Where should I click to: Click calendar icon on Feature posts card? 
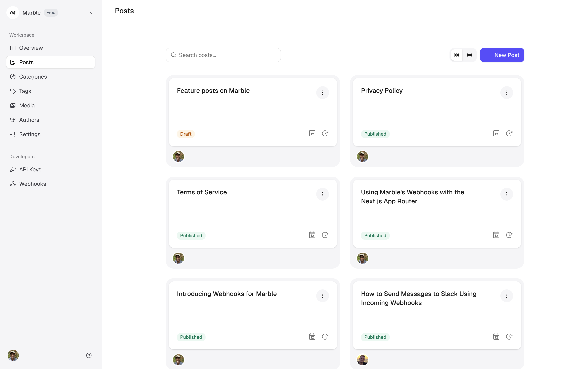[312, 133]
